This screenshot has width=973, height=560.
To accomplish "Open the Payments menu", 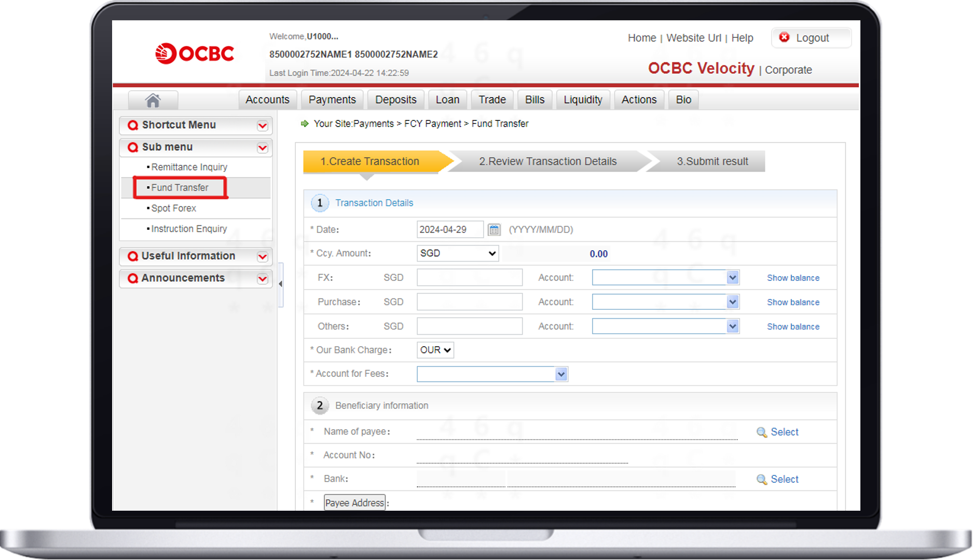I will coord(332,100).
